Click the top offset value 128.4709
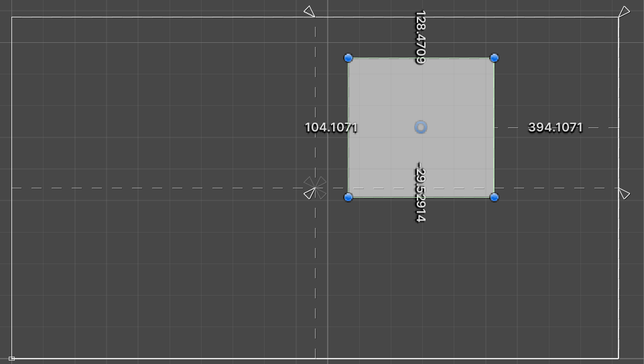The width and height of the screenshot is (644, 364). click(x=421, y=38)
